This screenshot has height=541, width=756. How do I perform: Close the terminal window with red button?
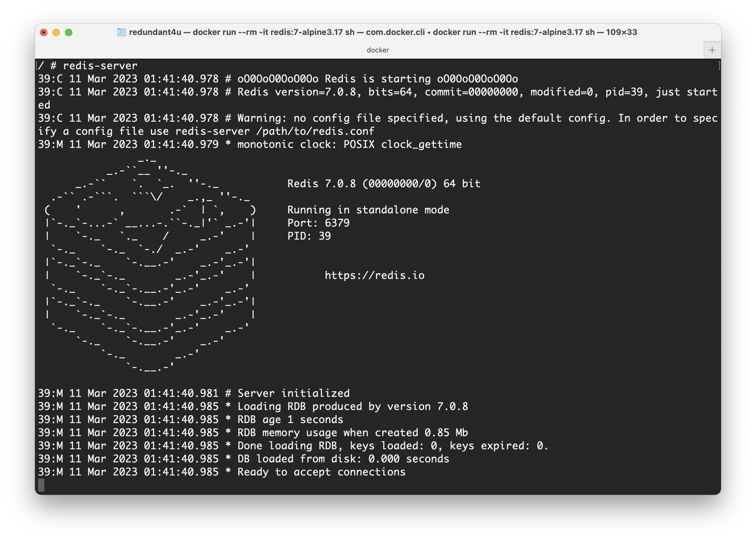point(44,32)
